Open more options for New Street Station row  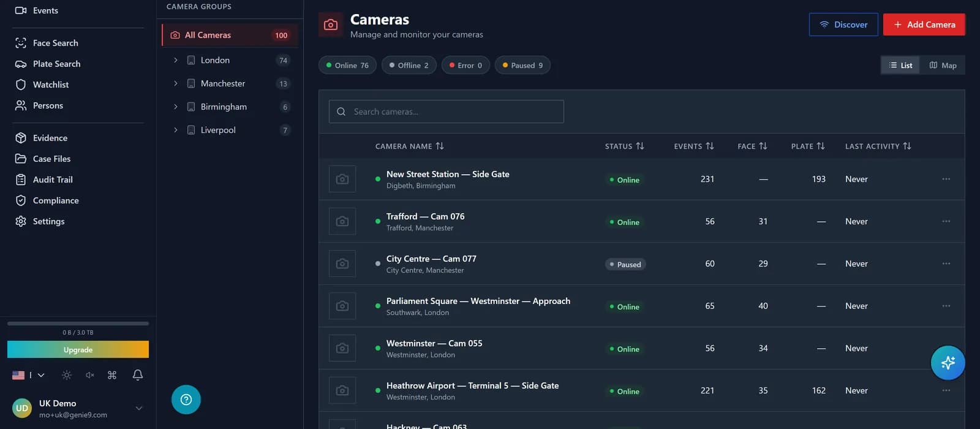pyautogui.click(x=946, y=179)
